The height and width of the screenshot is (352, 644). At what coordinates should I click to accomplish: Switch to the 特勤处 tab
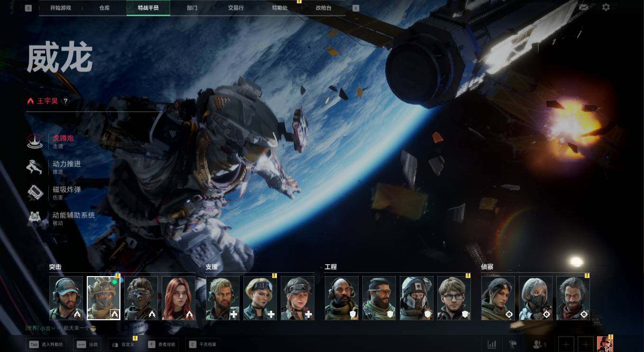[x=280, y=8]
